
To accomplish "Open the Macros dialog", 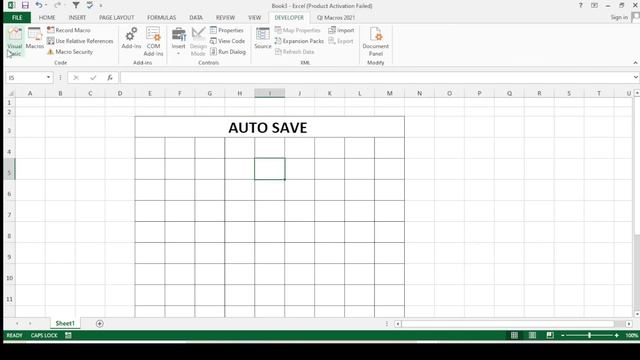I will coord(35,39).
